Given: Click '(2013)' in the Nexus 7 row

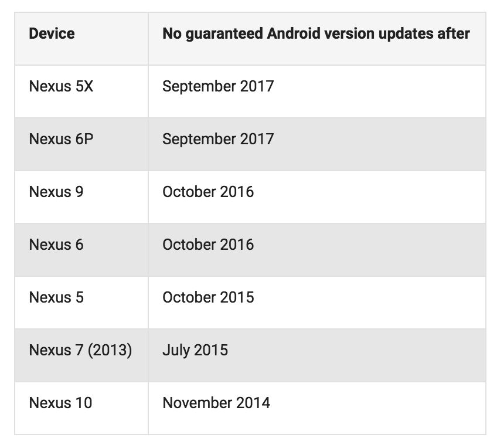Looking at the screenshot, I should (110, 351).
